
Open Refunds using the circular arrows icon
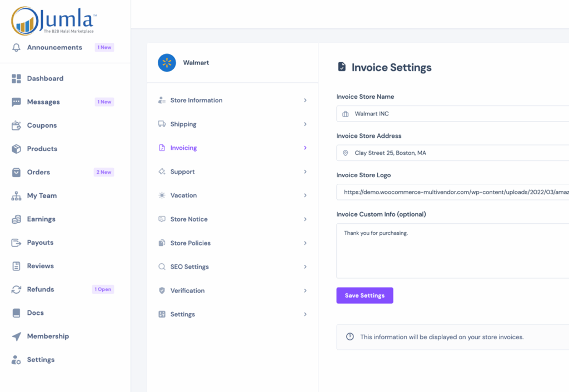[16, 289]
